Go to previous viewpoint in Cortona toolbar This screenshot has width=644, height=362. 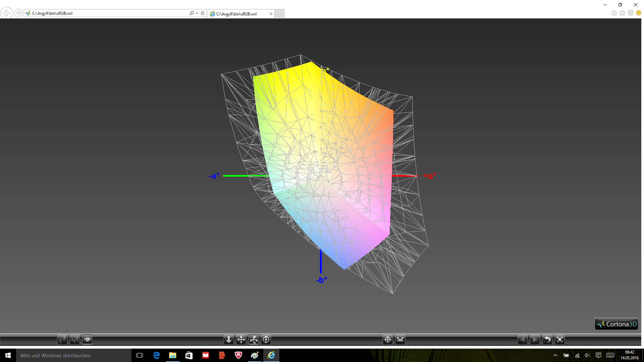tap(522, 340)
